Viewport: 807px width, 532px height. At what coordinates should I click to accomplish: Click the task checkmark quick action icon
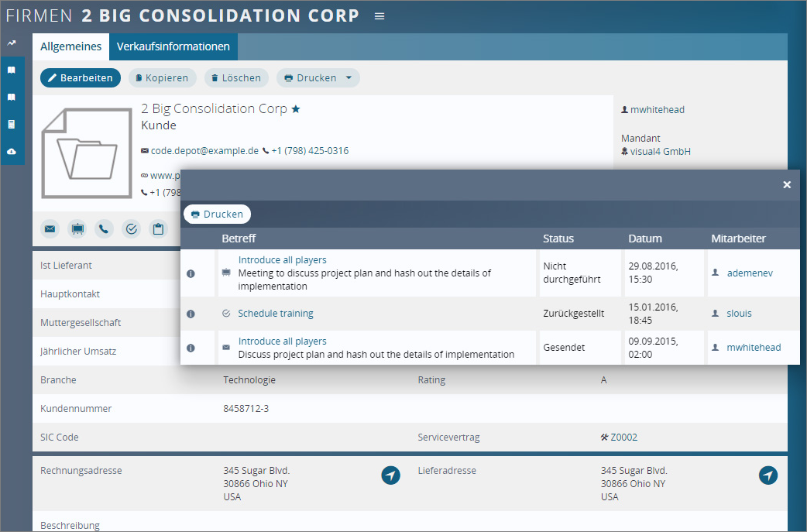click(x=131, y=228)
